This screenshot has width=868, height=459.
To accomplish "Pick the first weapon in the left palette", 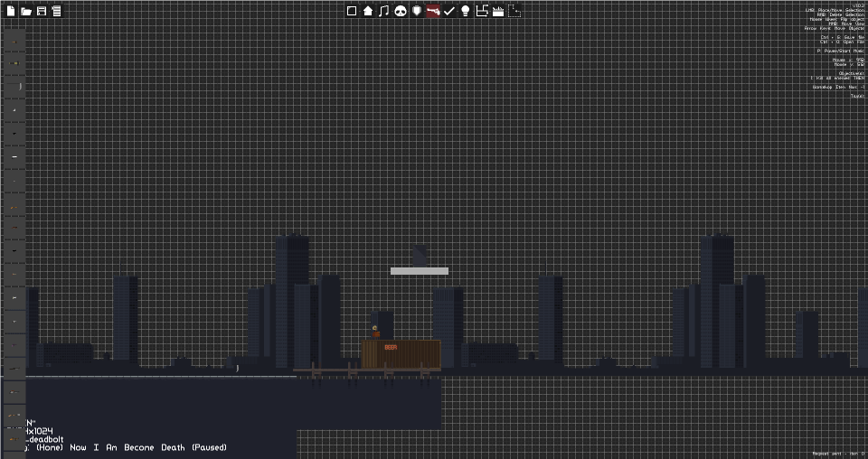I will click(15, 42).
